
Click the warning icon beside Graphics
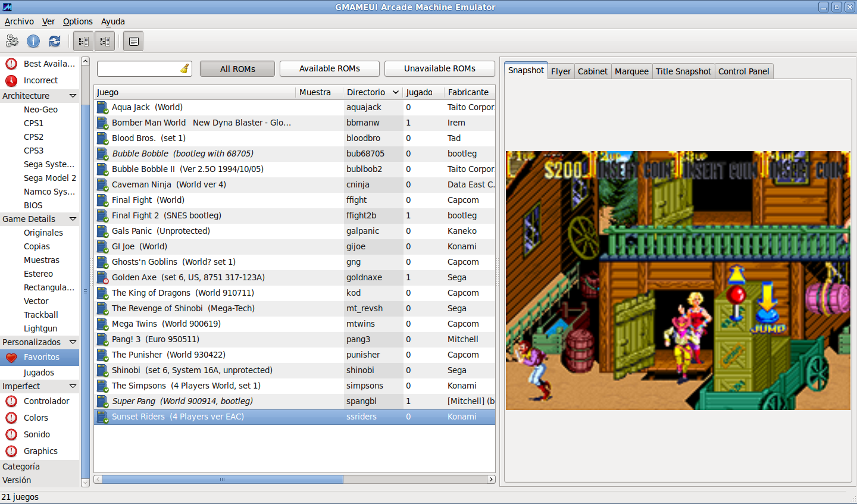(11, 451)
